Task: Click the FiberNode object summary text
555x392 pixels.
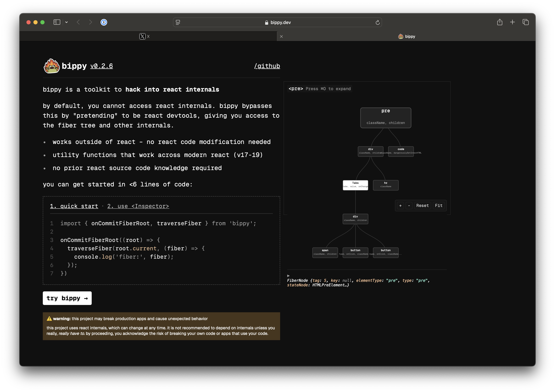Action: point(358,283)
